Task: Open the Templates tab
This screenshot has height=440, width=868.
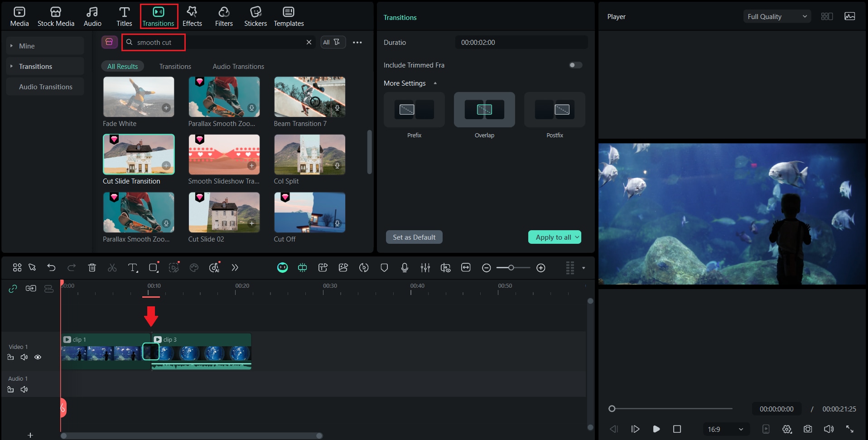Action: click(289, 16)
